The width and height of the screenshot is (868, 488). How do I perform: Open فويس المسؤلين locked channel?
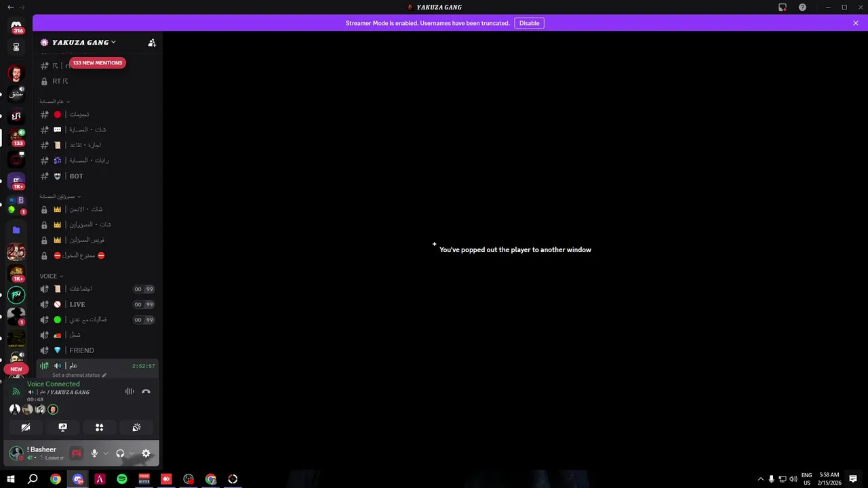click(x=98, y=240)
